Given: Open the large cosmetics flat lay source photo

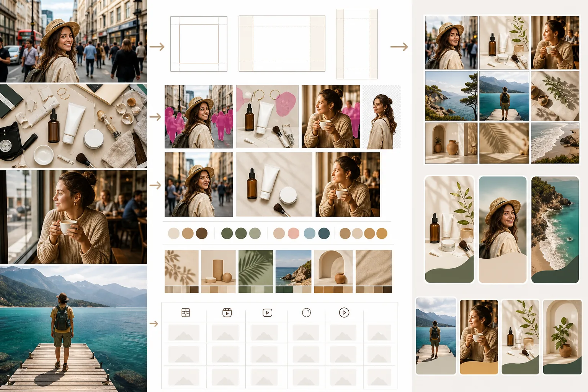Looking at the screenshot, I should (73, 126).
